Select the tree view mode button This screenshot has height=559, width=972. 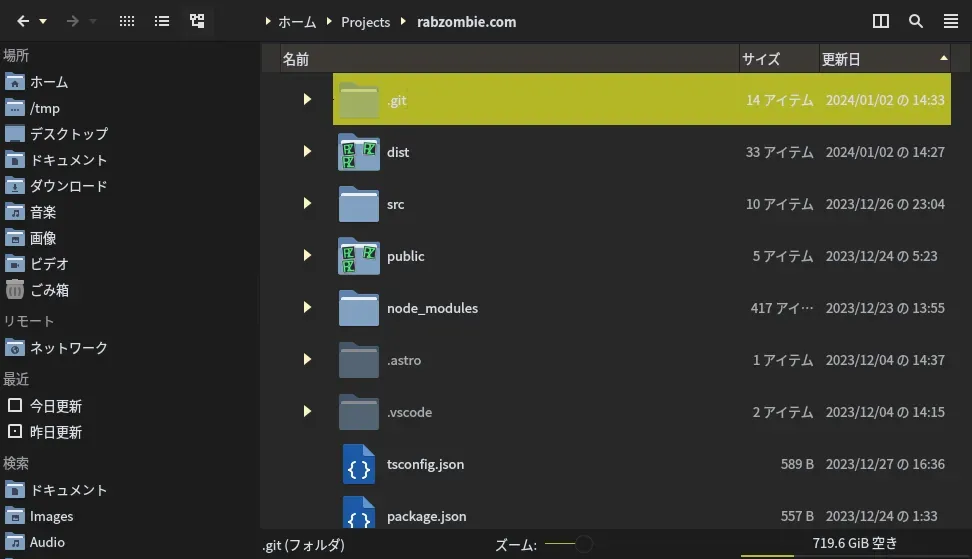pyautogui.click(x=197, y=21)
